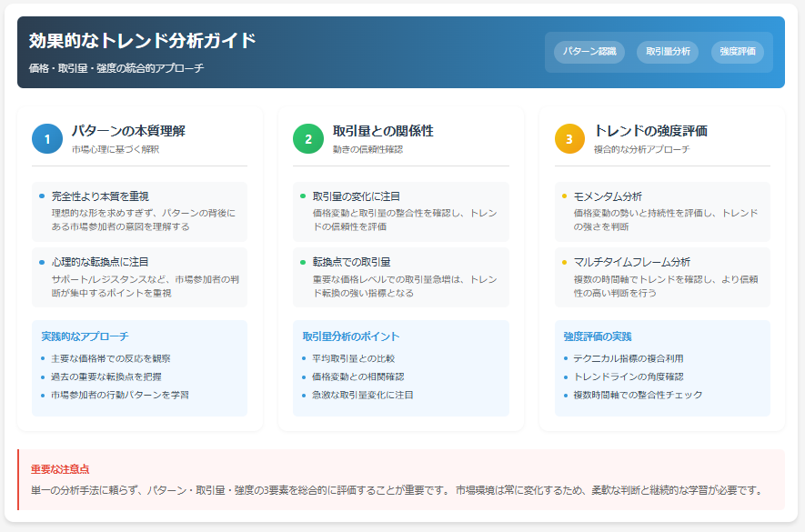
Task: Click subheading 複合的な分析アプローチ
Action: (642, 149)
